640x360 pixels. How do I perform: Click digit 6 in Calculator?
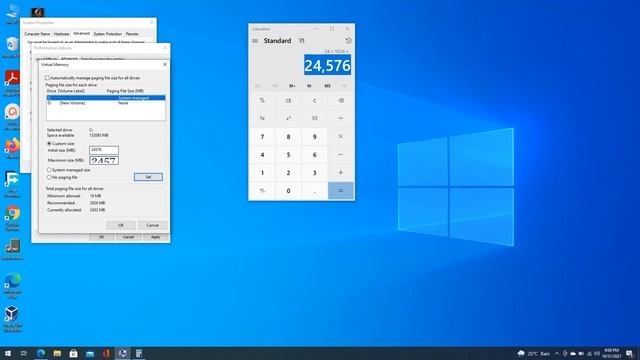click(314, 155)
